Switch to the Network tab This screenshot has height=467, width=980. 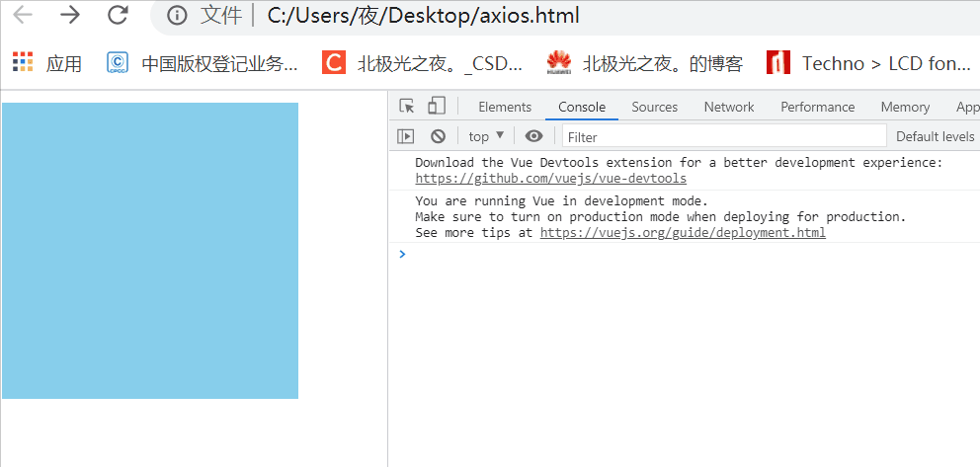tap(729, 107)
